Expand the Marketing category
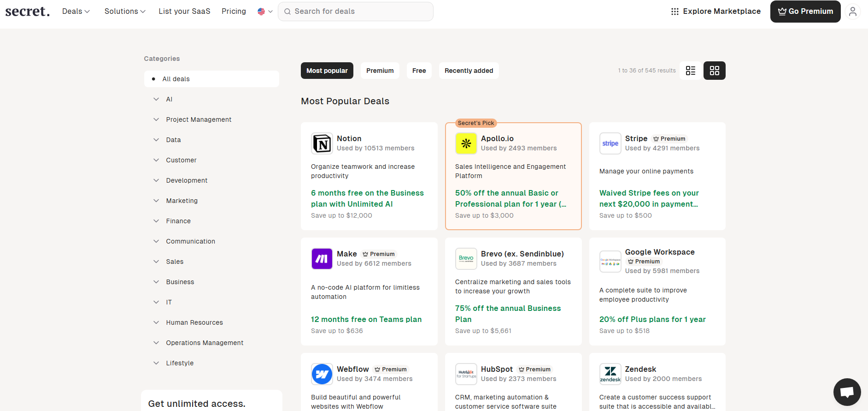Viewport: 868px width, 411px height. pyautogui.click(x=182, y=201)
